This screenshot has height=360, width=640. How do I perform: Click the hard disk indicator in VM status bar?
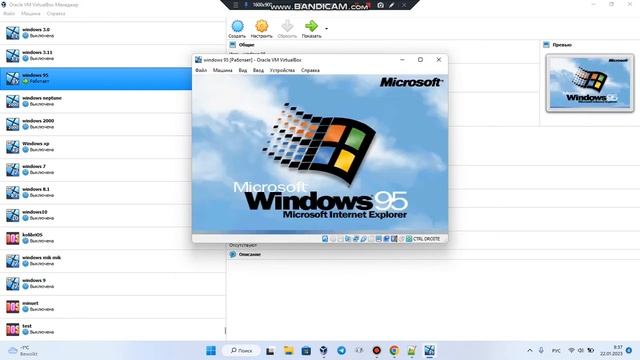pos(325,239)
